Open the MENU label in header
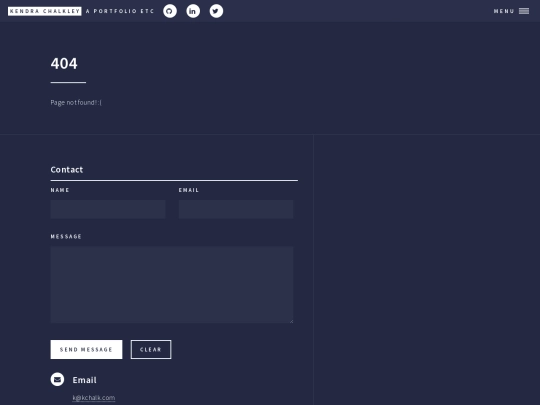The height and width of the screenshot is (405, 540). tap(504, 11)
